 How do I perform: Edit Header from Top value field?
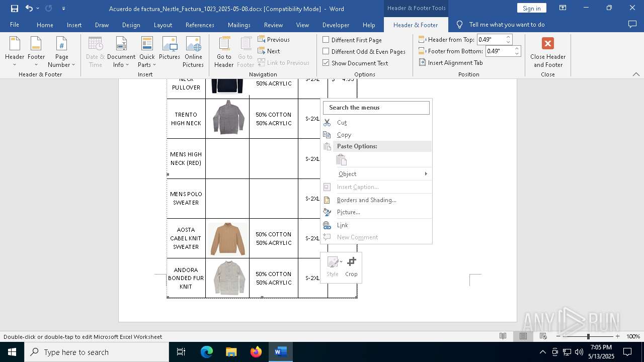point(491,39)
